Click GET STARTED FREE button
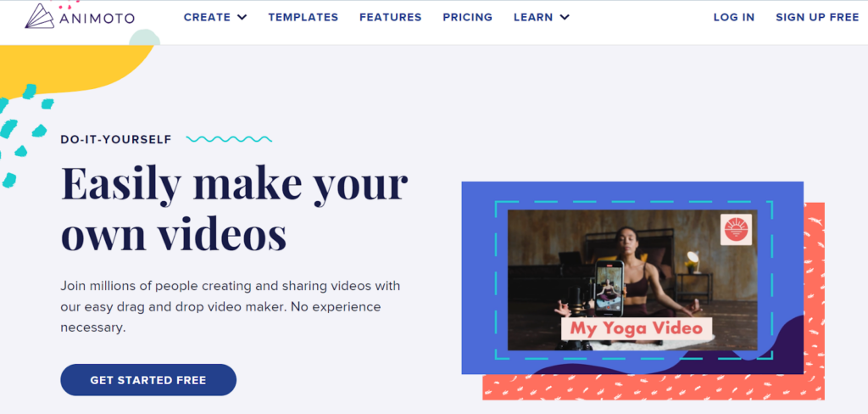This screenshot has height=414, width=868. coord(148,380)
